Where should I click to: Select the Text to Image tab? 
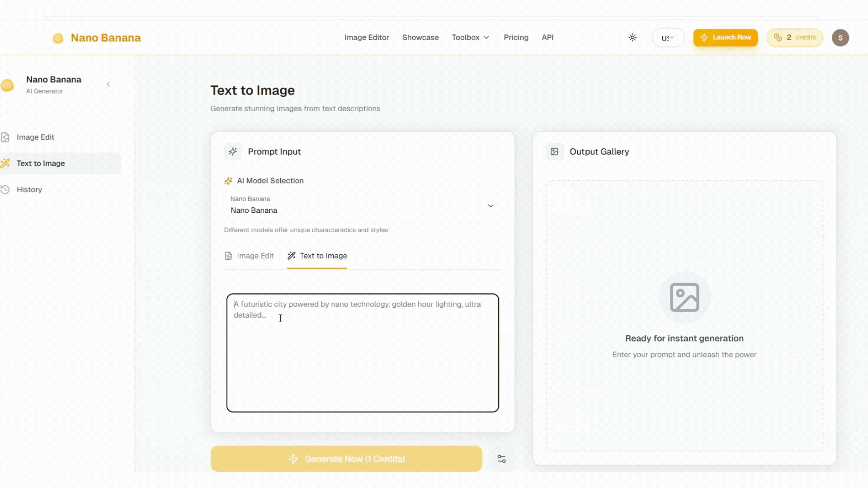[317, 256]
